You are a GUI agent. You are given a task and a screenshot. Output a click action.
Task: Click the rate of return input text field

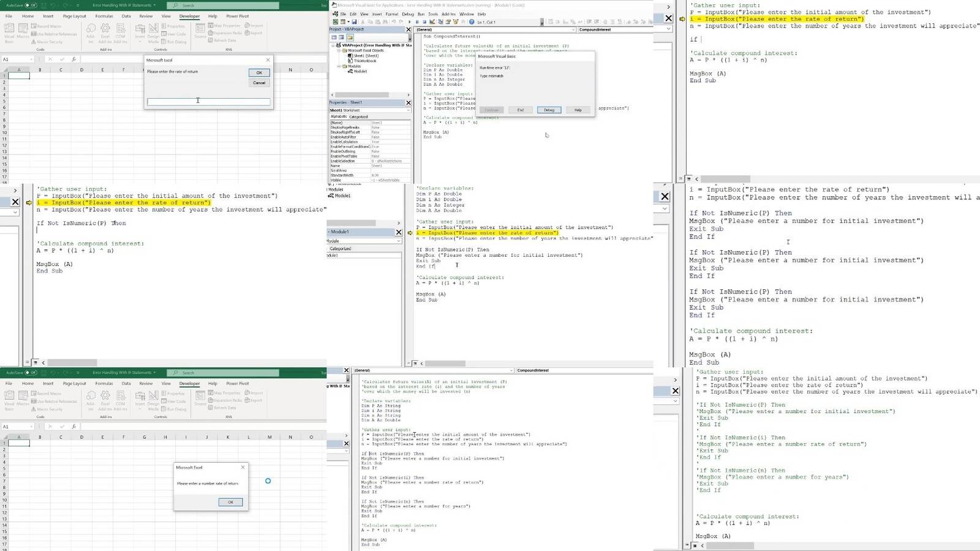[208, 102]
